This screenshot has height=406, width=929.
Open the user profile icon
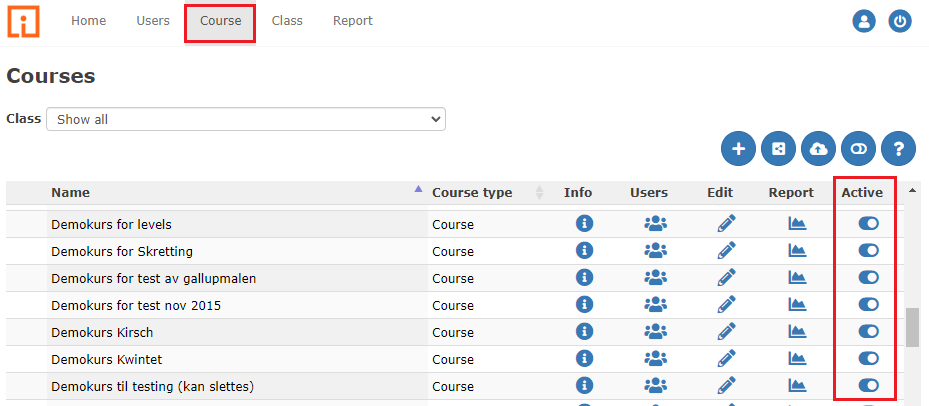863,21
